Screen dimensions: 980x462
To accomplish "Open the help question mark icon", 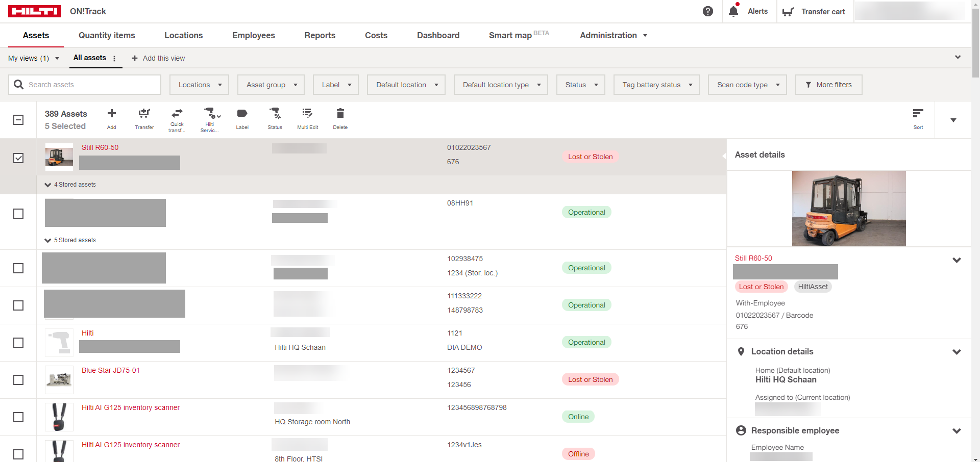I will pos(708,11).
